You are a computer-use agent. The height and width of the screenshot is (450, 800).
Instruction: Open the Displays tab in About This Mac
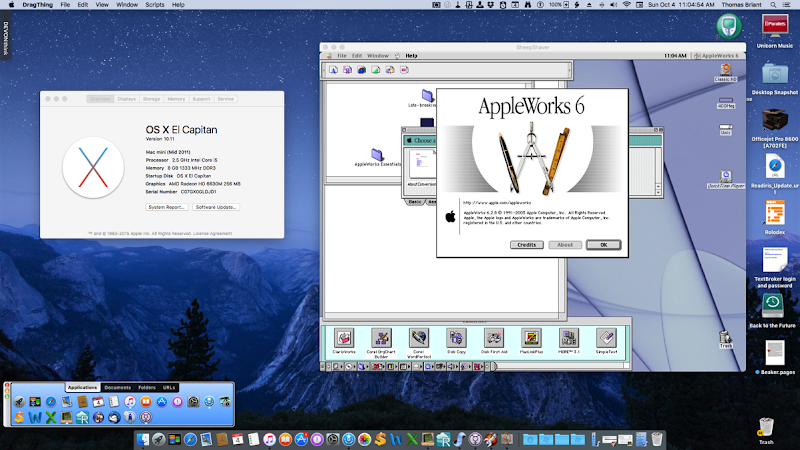pos(127,100)
